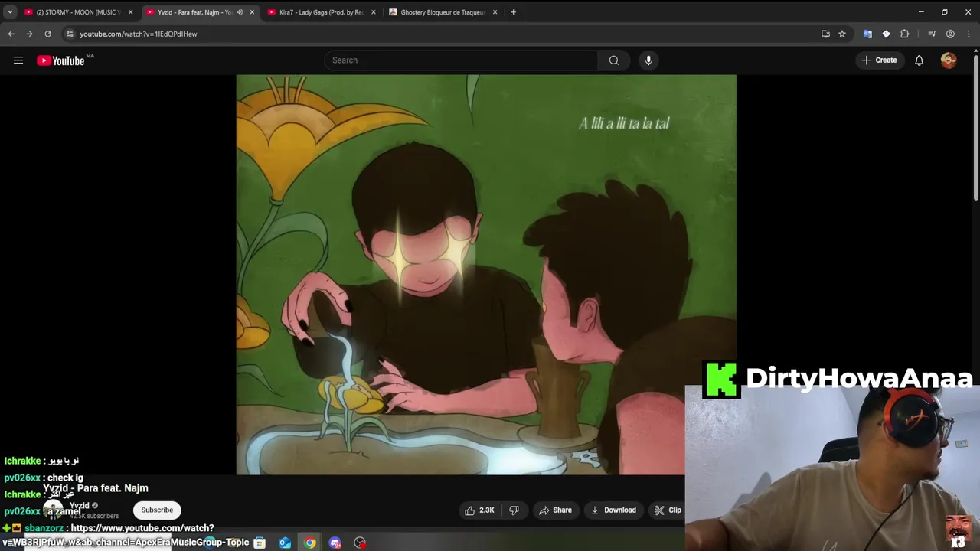Close the Ghostery Bloqueur tab

pos(495,12)
